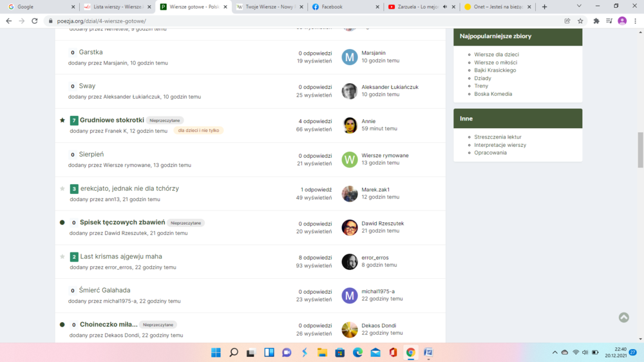
Task: Open the Chrome three-dot menu
Action: point(635,21)
